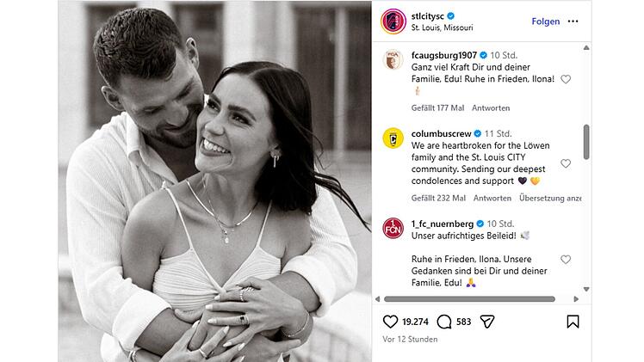Screen dimensions: 644x362
Task: Like the columbuscrew comment
Action: click(566, 163)
